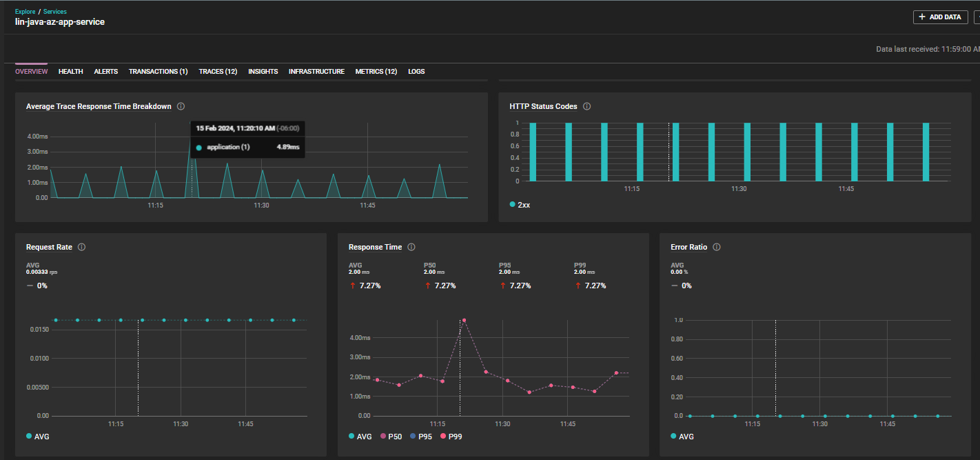Open the METRICS (12) tab
This screenshot has height=460, width=980.
pos(376,72)
